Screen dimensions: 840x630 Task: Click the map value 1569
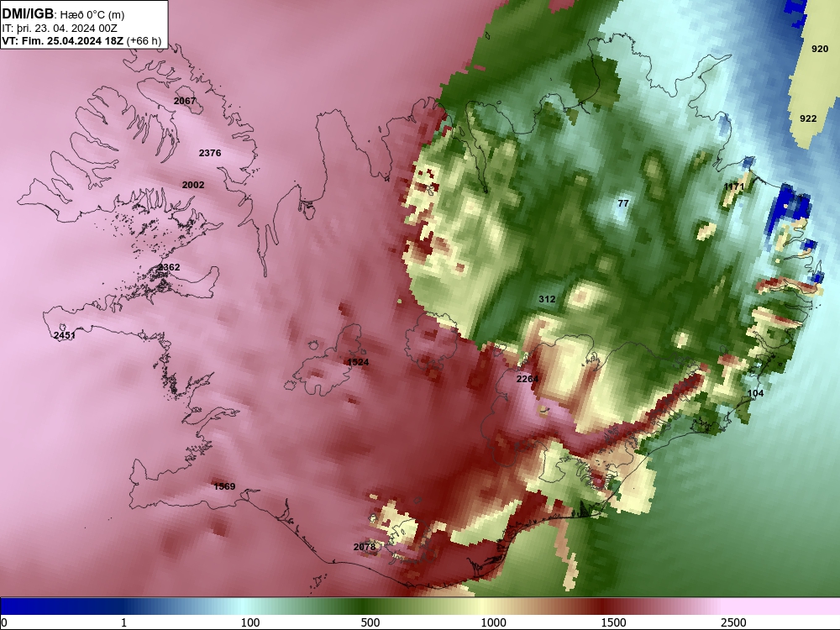[224, 486]
